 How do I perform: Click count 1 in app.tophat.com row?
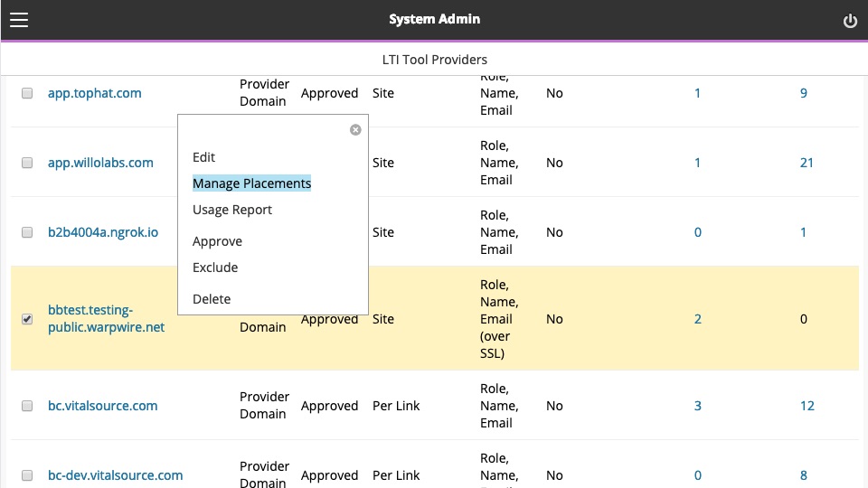[697, 93]
